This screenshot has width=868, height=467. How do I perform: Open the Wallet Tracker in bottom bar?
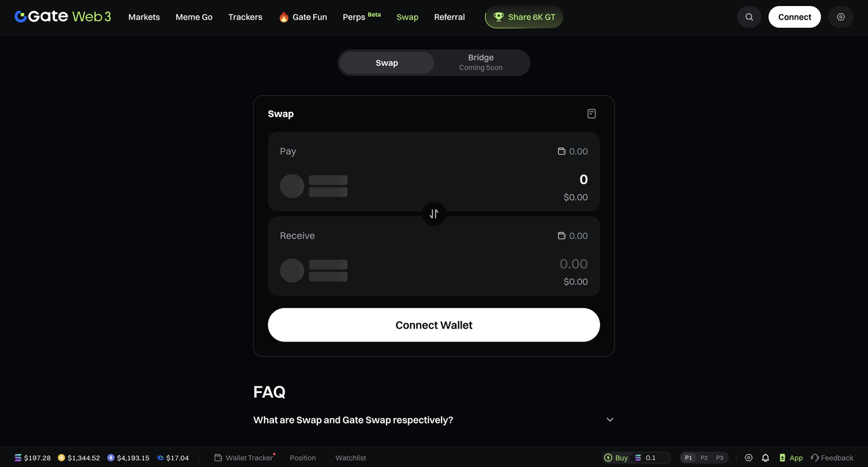[x=244, y=458]
